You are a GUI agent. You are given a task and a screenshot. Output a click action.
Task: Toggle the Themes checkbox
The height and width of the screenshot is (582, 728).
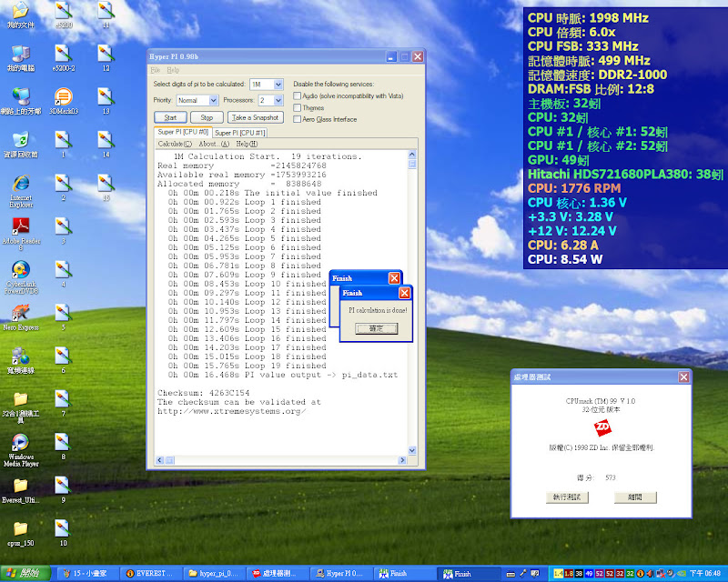[298, 107]
